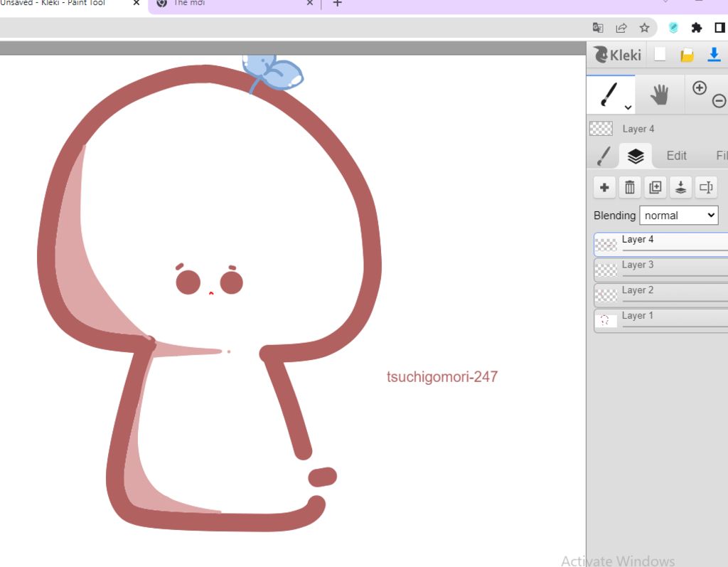Save the image with the download icon
This screenshot has height=567, width=728.
click(x=714, y=55)
